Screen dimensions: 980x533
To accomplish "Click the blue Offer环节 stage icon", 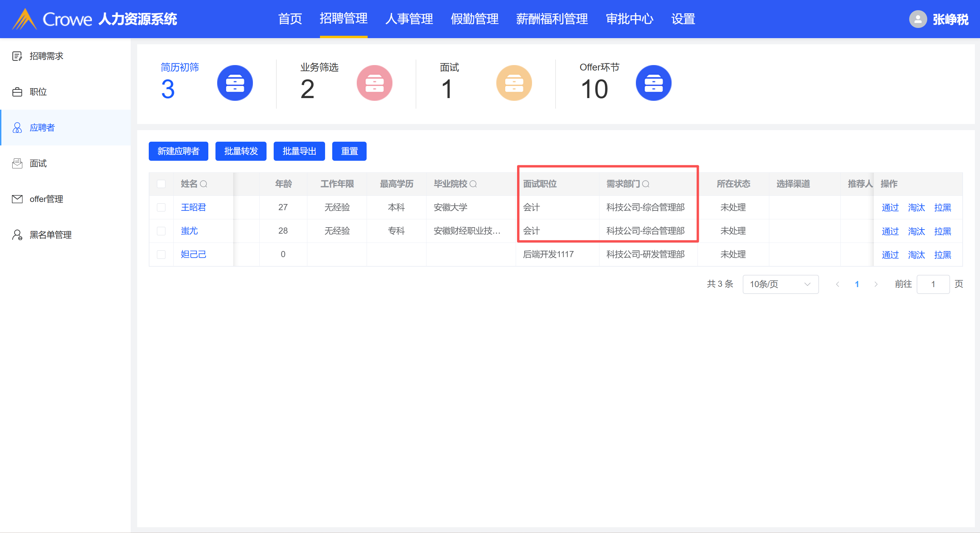I will pyautogui.click(x=653, y=83).
